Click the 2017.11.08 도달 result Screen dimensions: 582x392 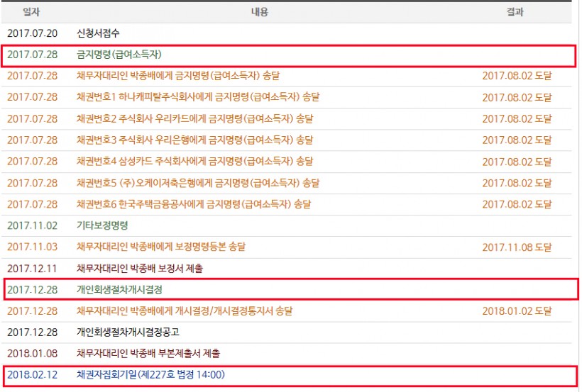pyautogui.click(x=517, y=247)
